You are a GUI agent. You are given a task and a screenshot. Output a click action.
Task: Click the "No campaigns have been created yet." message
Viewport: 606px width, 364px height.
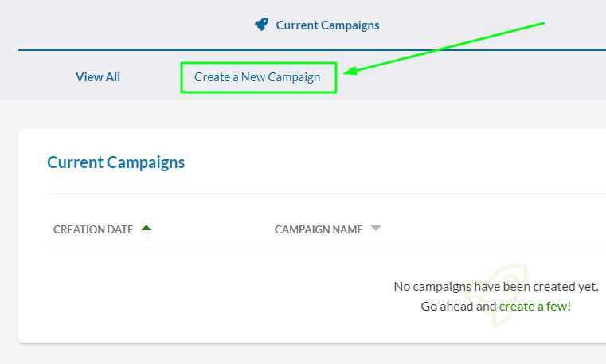pyautogui.click(x=495, y=286)
